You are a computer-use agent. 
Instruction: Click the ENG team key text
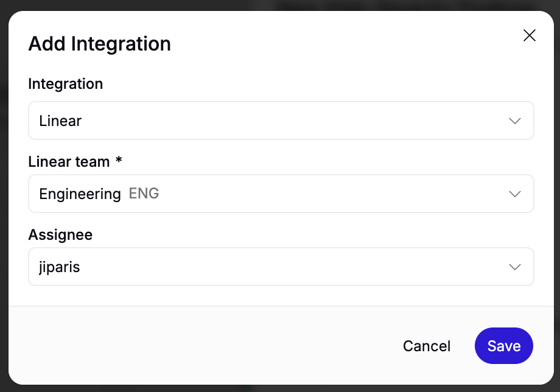(144, 194)
